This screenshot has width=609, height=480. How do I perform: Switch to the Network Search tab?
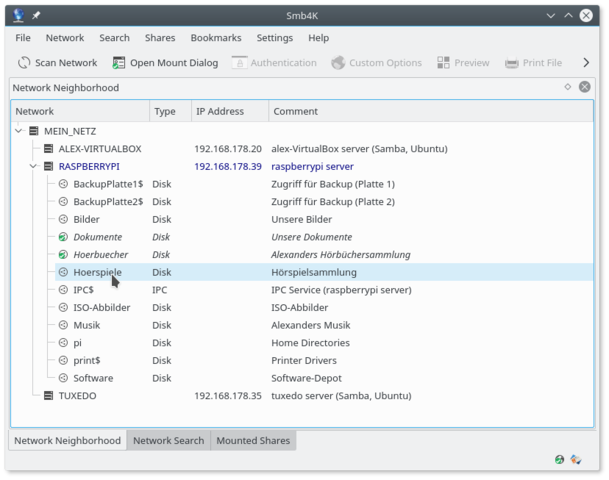pos(169,440)
